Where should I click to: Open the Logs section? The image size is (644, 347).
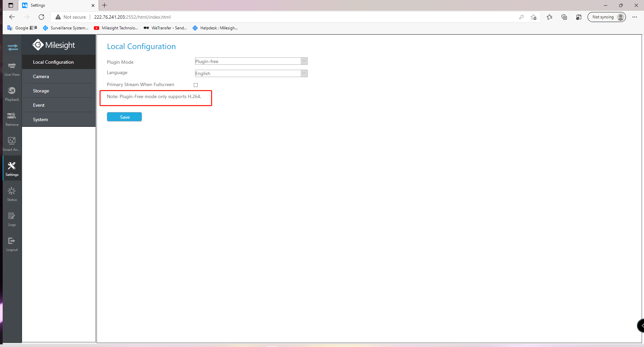point(12,219)
